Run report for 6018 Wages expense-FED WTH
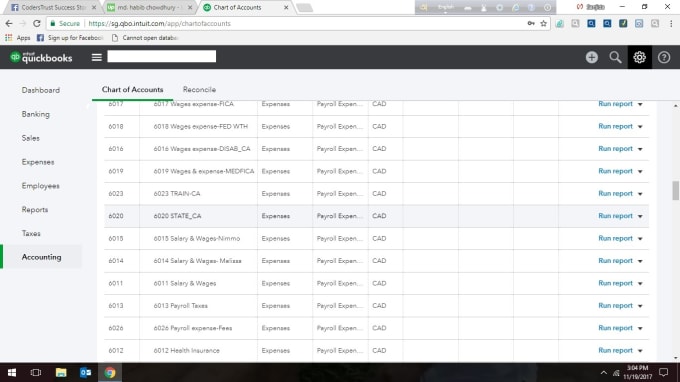Viewport: 680px width, 382px height. point(615,126)
